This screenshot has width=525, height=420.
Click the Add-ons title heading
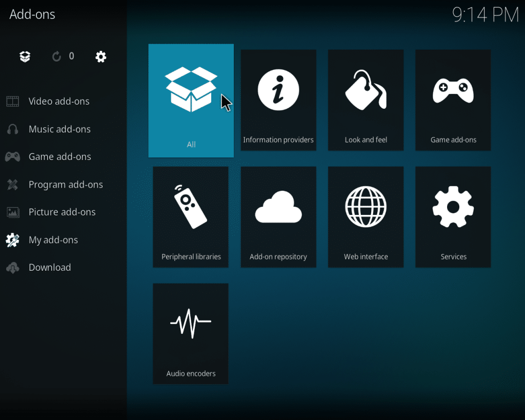tap(32, 14)
